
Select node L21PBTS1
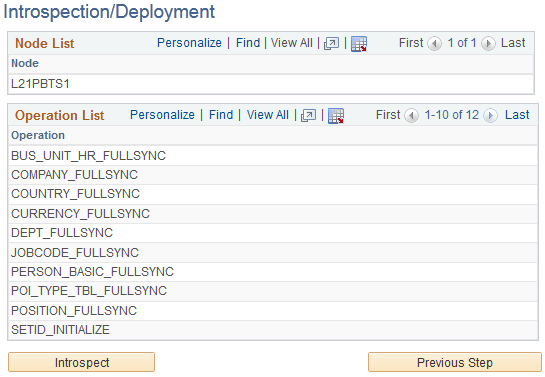(271, 84)
